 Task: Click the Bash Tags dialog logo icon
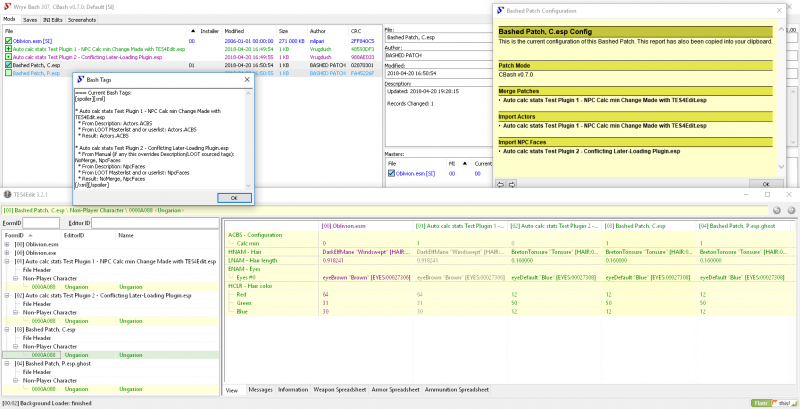pos(80,80)
